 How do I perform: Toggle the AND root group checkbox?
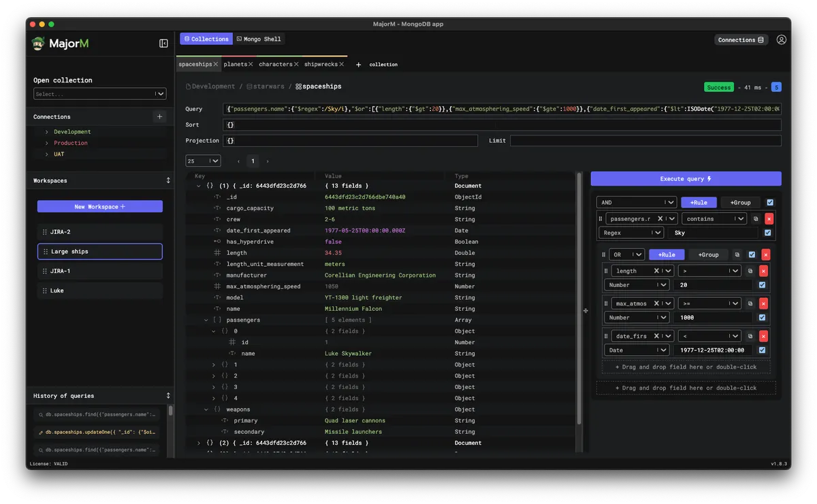point(770,202)
